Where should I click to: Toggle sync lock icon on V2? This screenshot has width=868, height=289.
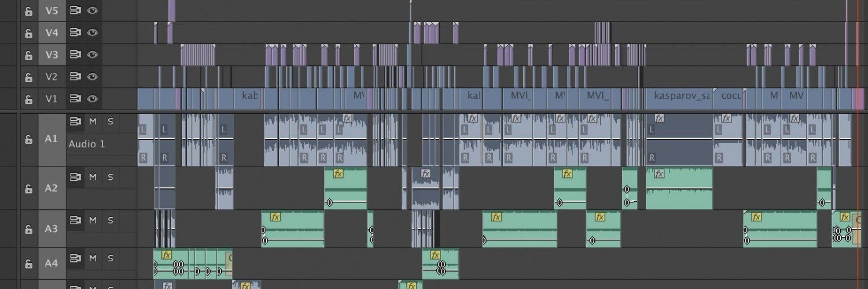click(75, 77)
